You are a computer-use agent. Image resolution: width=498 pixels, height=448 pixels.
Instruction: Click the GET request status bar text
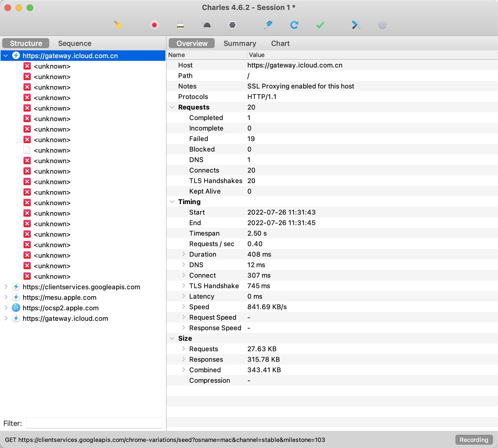(165, 440)
